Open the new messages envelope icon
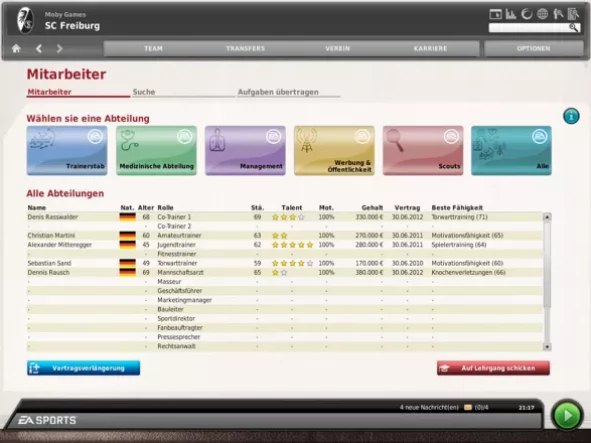591x443 pixels. click(x=468, y=408)
